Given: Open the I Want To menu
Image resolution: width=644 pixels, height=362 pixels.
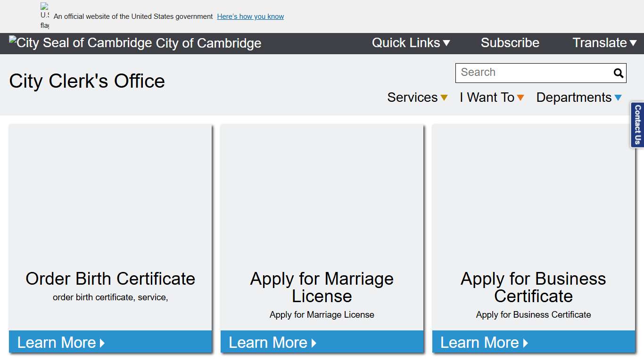Looking at the screenshot, I should [492, 98].
